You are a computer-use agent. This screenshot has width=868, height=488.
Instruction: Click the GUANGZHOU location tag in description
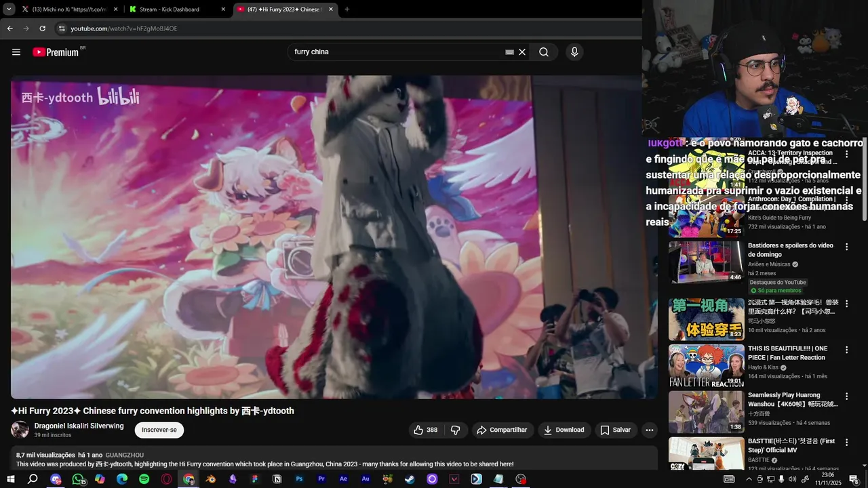tap(124, 455)
